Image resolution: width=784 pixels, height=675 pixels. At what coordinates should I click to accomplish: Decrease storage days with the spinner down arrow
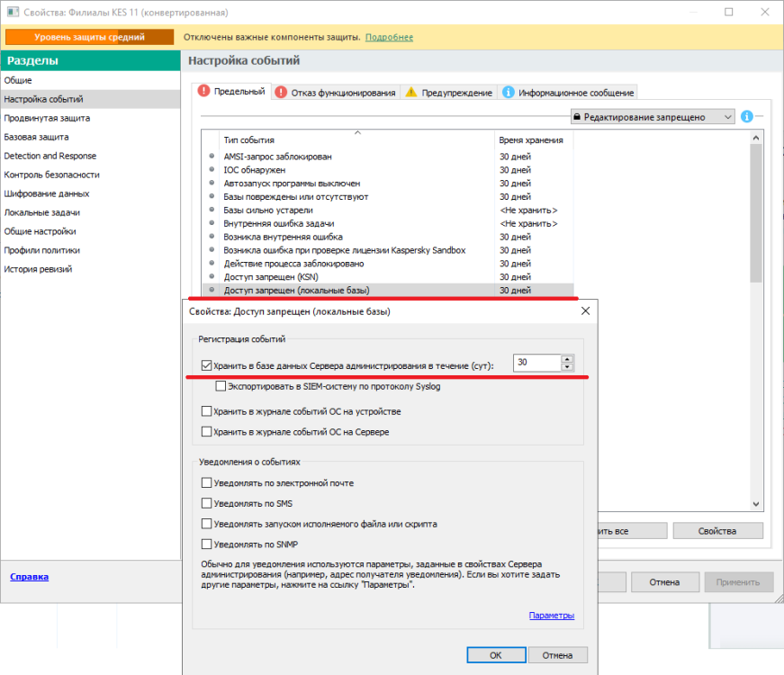(567, 367)
